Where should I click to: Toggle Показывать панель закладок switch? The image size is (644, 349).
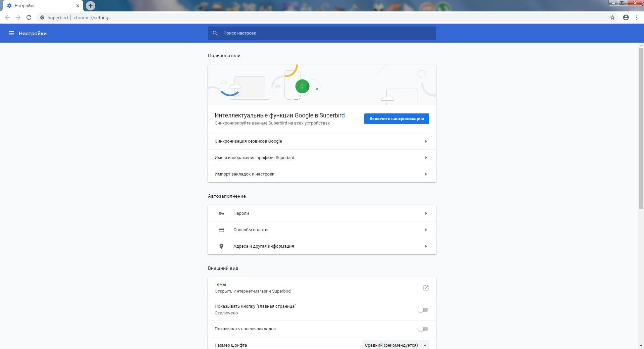pos(423,329)
